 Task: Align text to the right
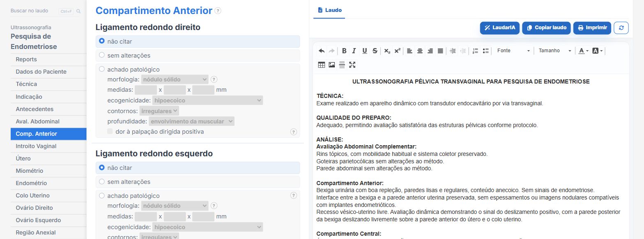430,51
